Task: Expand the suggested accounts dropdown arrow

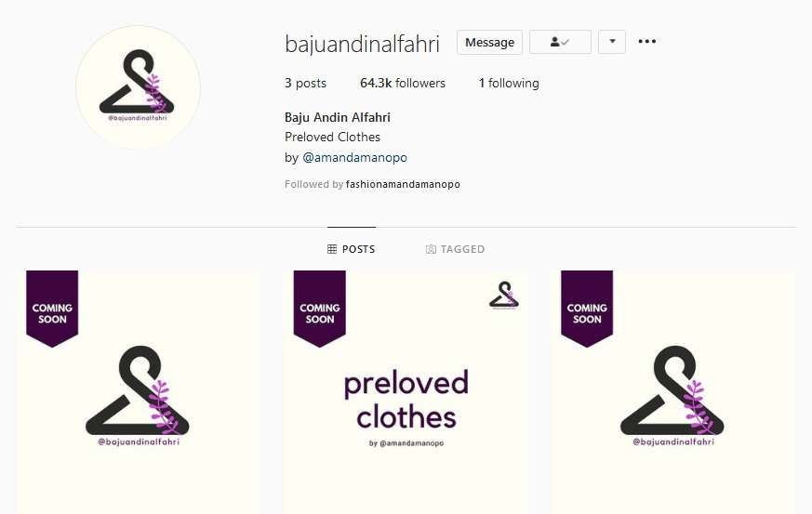Action: 612,42
